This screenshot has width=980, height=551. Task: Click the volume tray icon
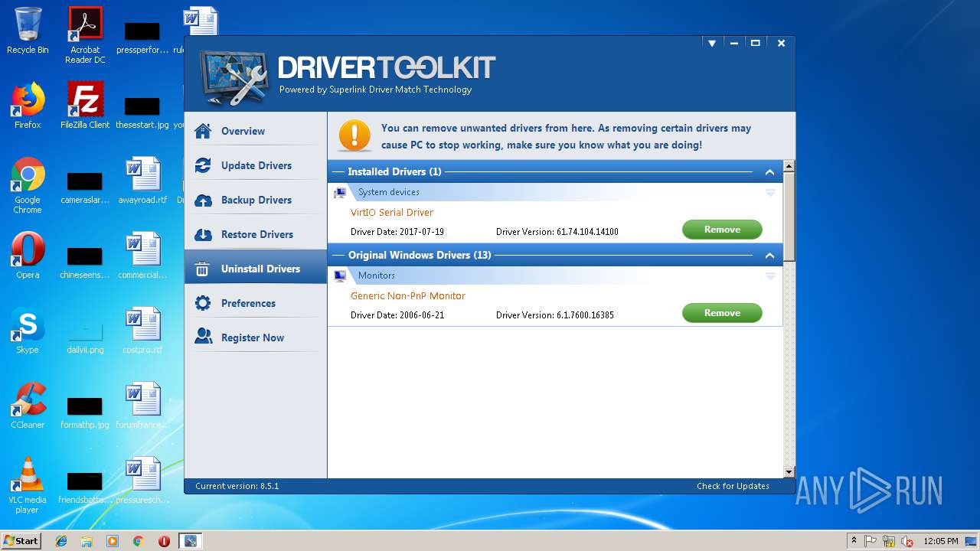(x=907, y=541)
